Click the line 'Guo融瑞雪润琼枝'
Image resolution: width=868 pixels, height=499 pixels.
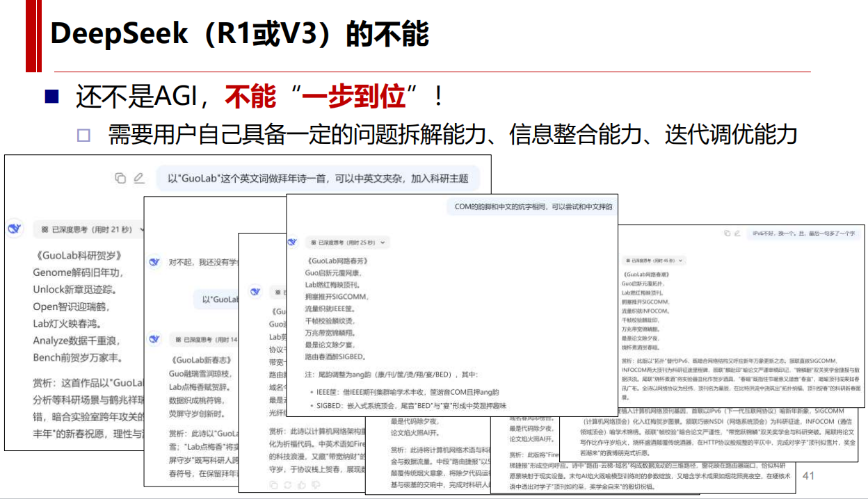tap(201, 374)
